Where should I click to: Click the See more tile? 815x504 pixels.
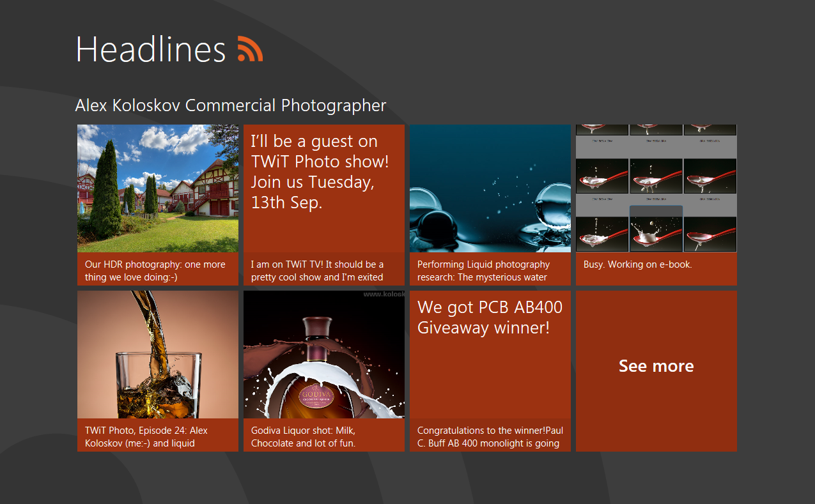(656, 371)
